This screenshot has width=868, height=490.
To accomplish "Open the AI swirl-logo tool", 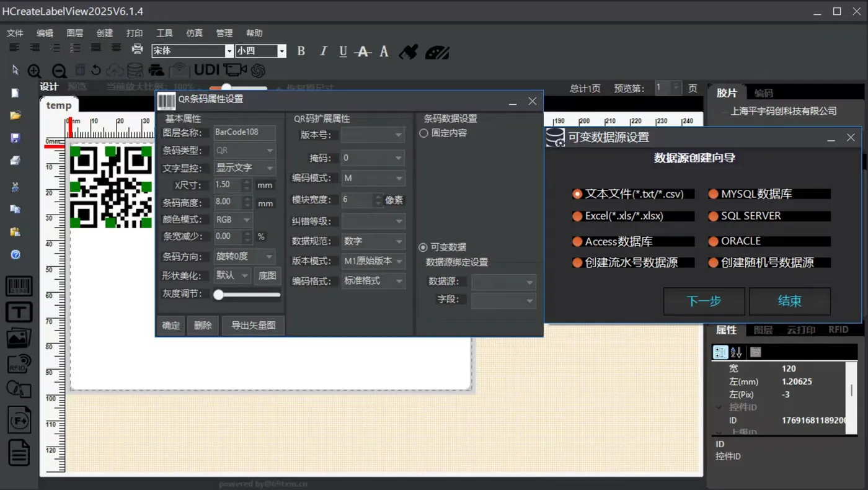I will [258, 71].
